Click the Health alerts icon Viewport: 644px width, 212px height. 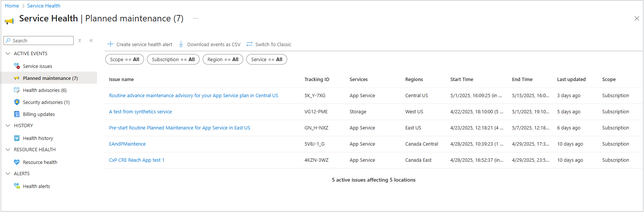click(17, 186)
